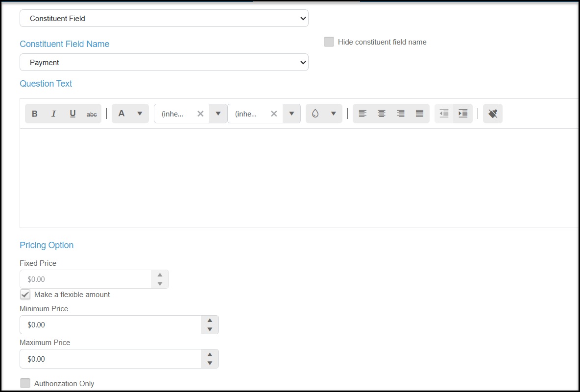Image resolution: width=580 pixels, height=392 pixels.
Task: Increase Minimum Price with up arrow
Action: pos(210,321)
